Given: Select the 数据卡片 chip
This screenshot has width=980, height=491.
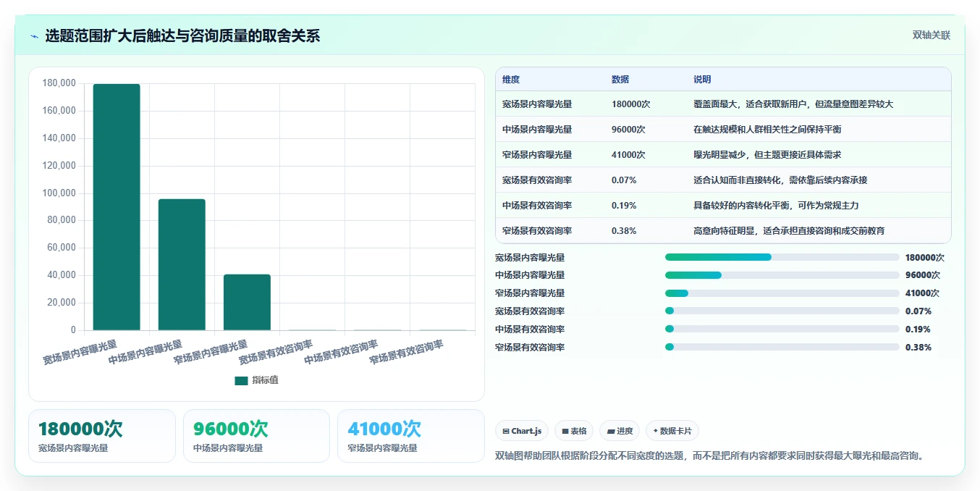Looking at the screenshot, I should click(672, 431).
